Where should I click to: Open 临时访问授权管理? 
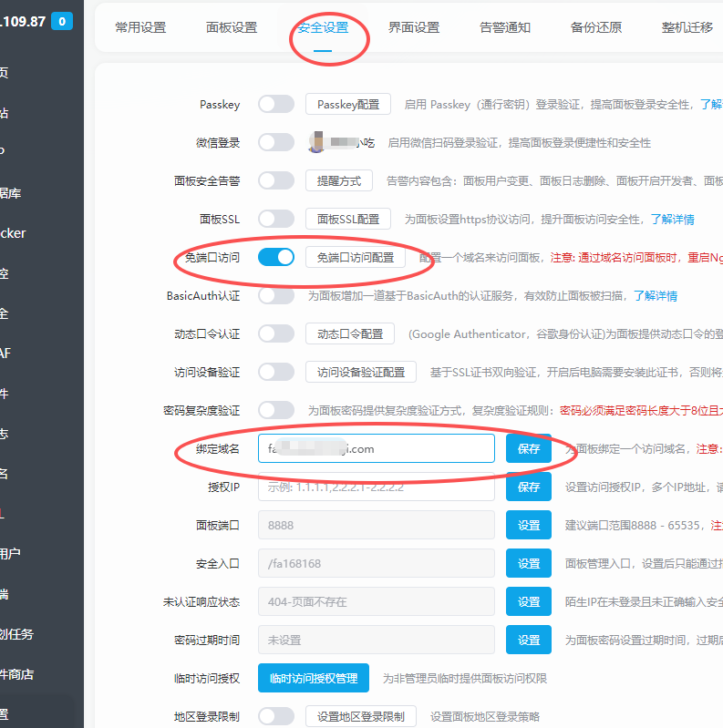(314, 678)
